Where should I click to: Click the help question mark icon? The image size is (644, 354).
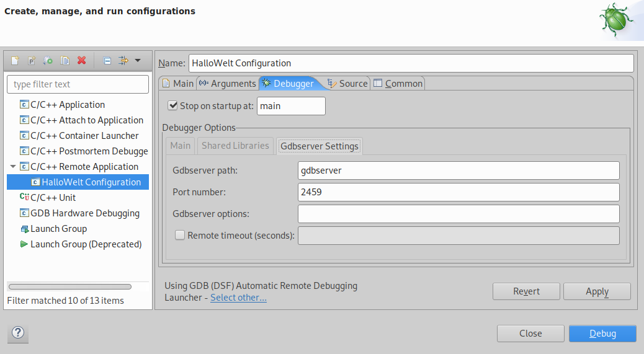point(18,332)
